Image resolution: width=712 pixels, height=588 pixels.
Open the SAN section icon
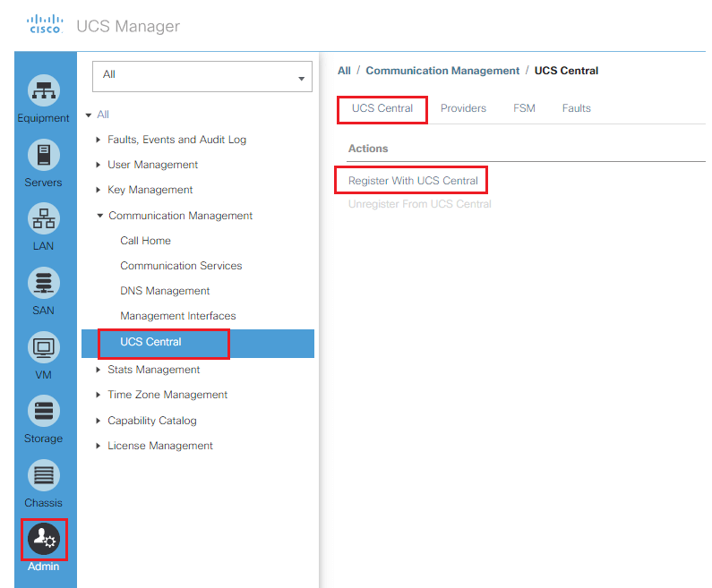[44, 283]
